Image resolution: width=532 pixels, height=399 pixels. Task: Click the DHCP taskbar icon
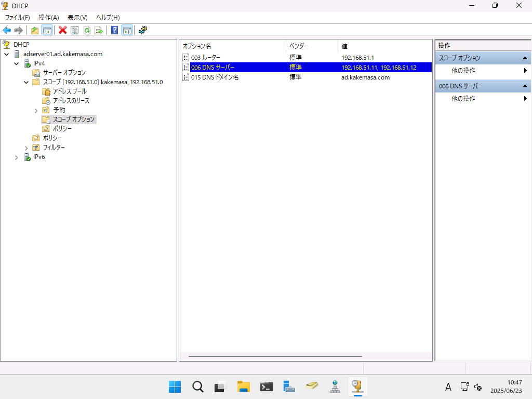[357, 387]
